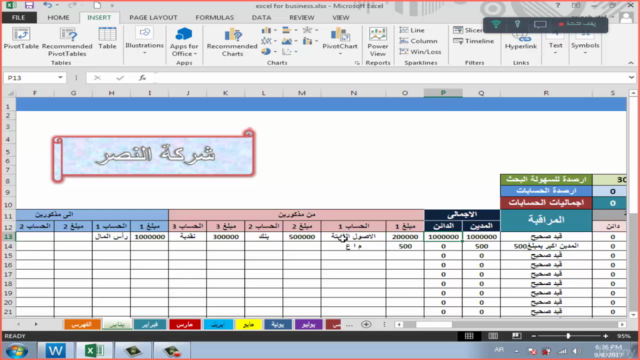Show more sheet tabs via ellipsis
Image resolution: width=640 pixels, height=360 pixels.
(349, 325)
